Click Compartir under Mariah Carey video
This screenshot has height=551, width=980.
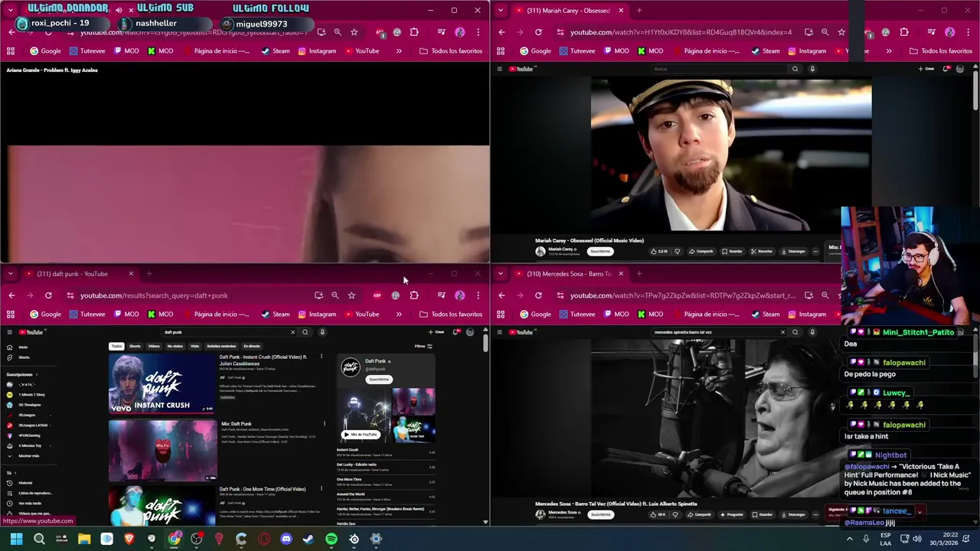701,251
